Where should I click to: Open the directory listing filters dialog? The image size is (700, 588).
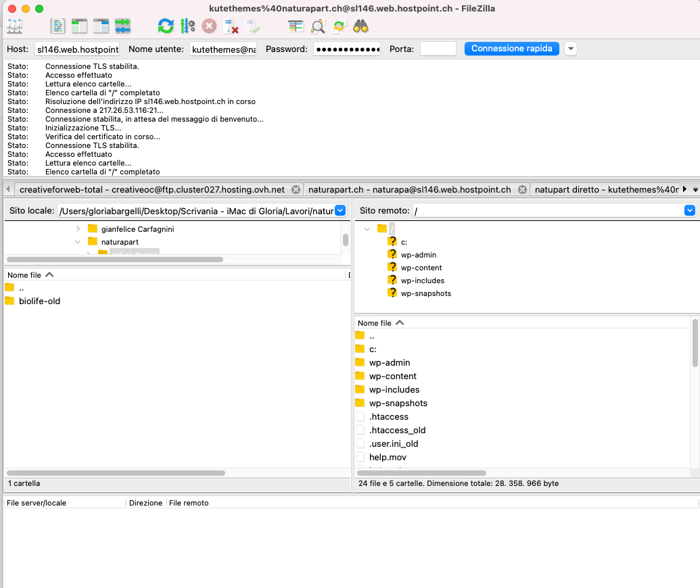pos(296,26)
